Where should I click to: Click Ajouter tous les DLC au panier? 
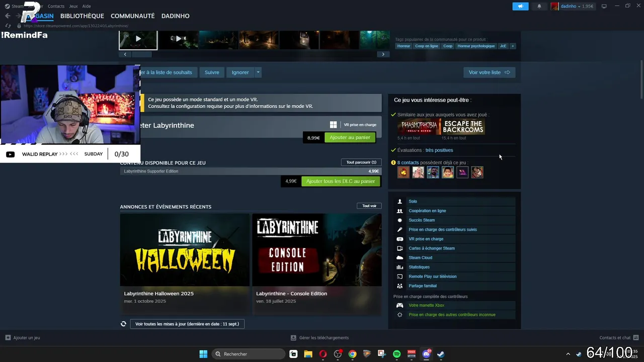(x=341, y=181)
